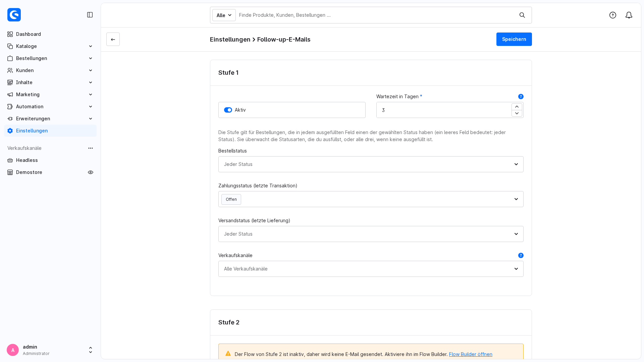
Task: Open the Verkaufskanäle select dropdown
Action: tap(371, 269)
